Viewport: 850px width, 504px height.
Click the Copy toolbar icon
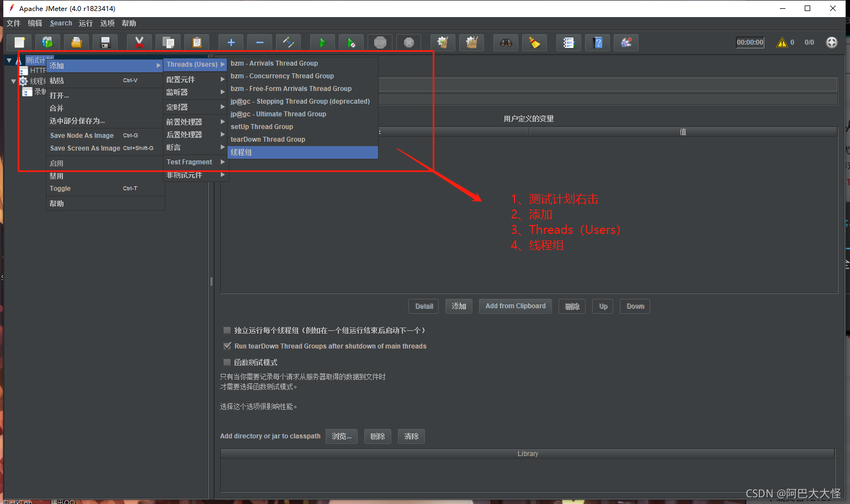point(168,42)
